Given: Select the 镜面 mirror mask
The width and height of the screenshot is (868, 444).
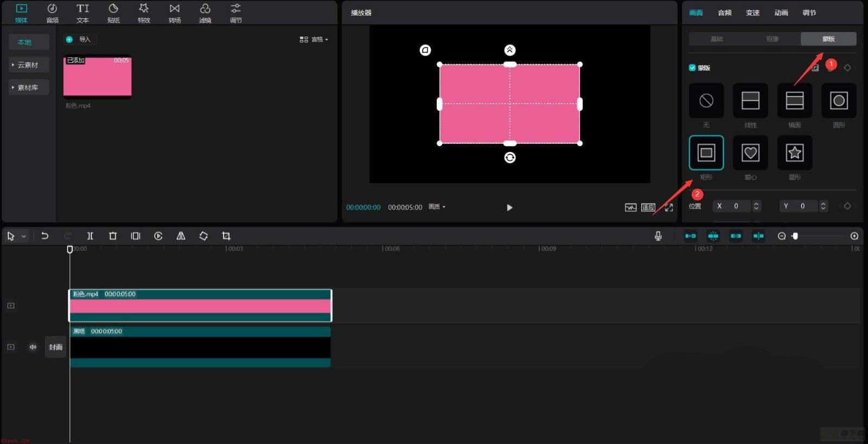Looking at the screenshot, I should (x=795, y=100).
